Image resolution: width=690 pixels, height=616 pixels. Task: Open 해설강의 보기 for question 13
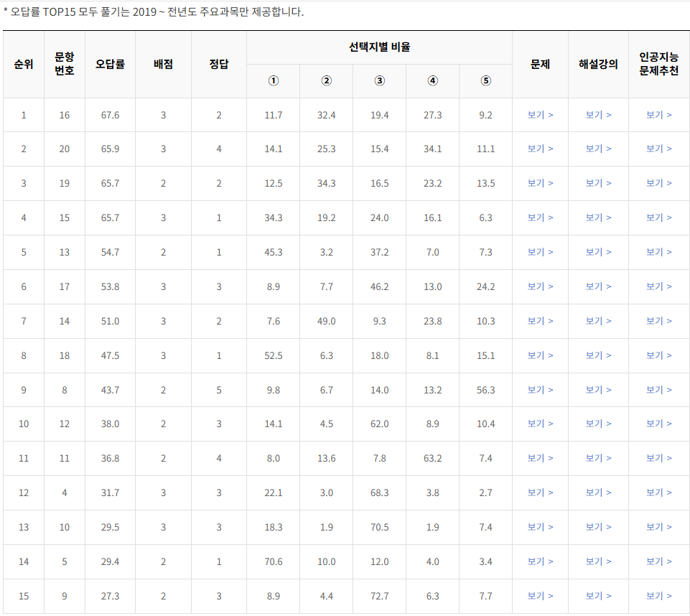[x=598, y=252]
